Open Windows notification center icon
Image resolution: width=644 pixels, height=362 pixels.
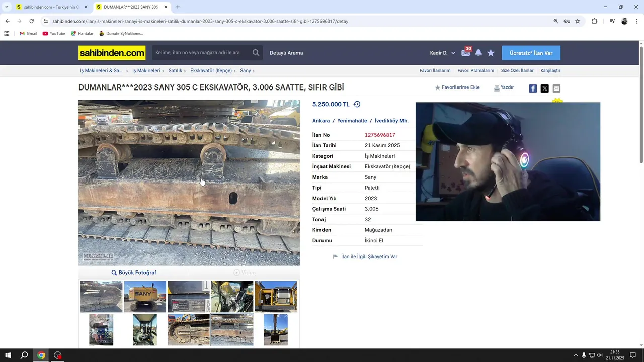coord(633,355)
